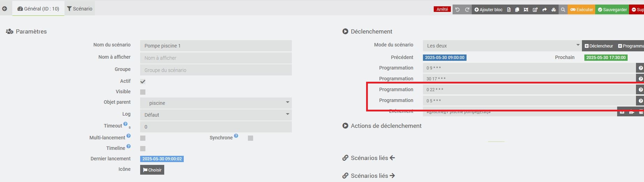
Task: Click the redo arrow icon in toolbar
Action: coord(467,9)
